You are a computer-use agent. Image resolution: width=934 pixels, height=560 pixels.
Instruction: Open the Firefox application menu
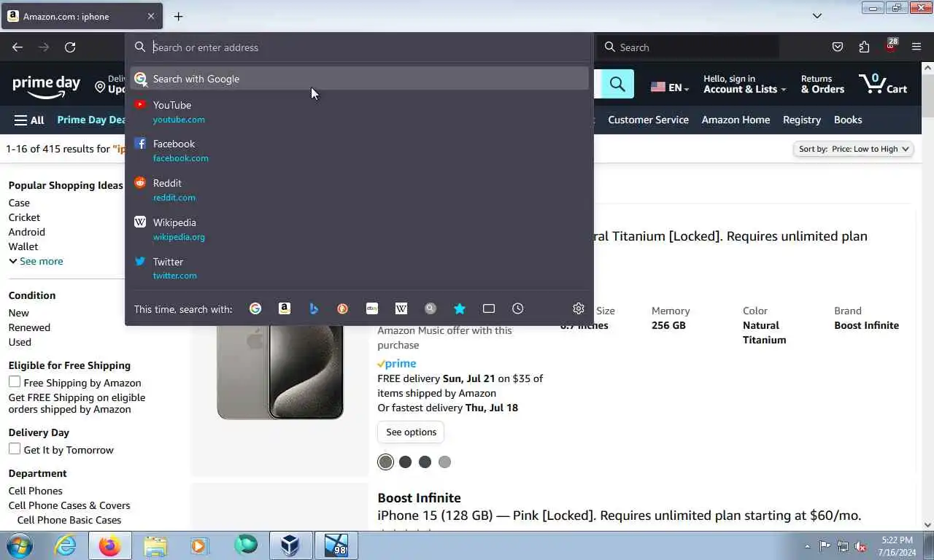[x=916, y=47]
